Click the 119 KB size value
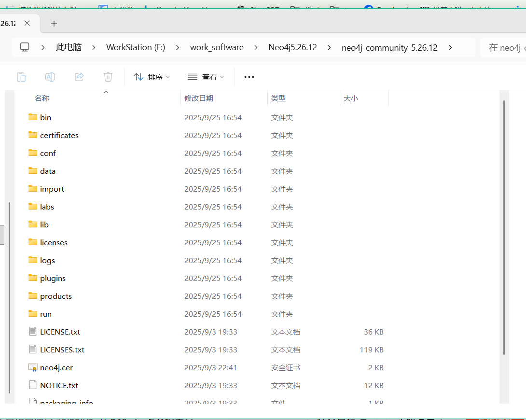 click(x=372, y=350)
